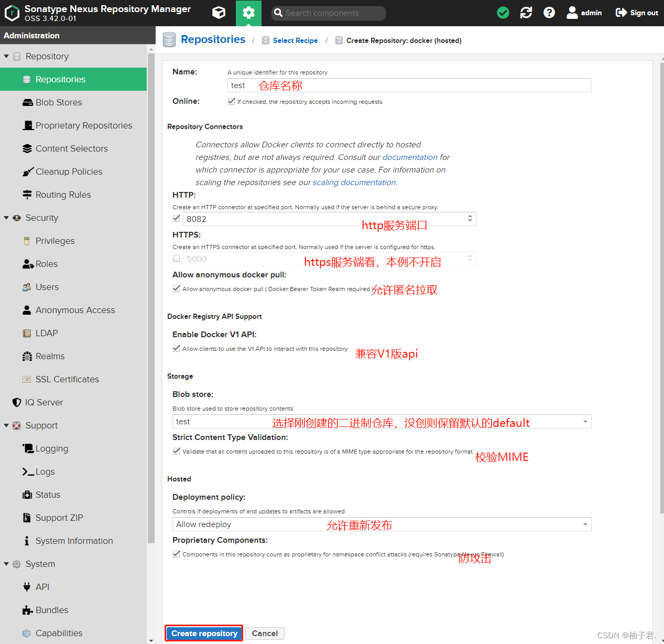Open the help question-mark icon
This screenshot has height=644, width=664.
(x=549, y=13)
